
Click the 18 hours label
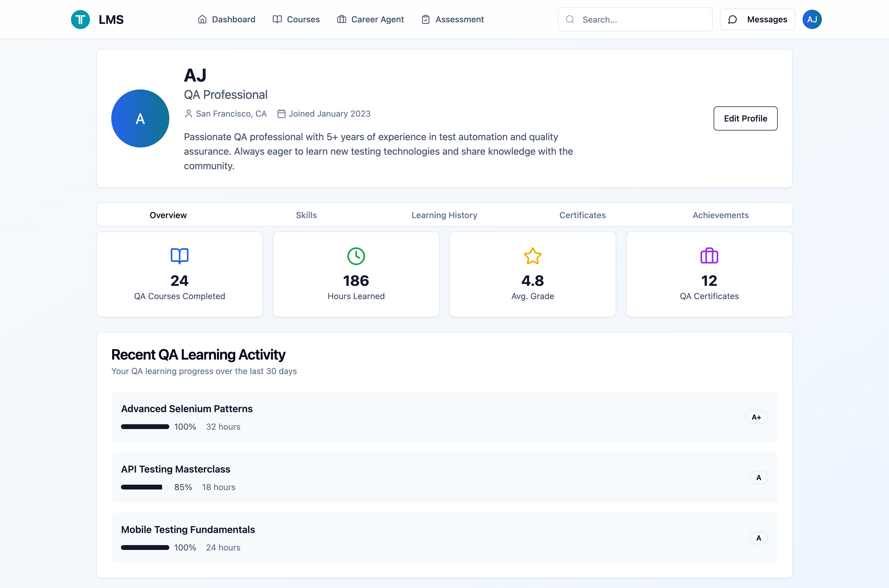[219, 487]
